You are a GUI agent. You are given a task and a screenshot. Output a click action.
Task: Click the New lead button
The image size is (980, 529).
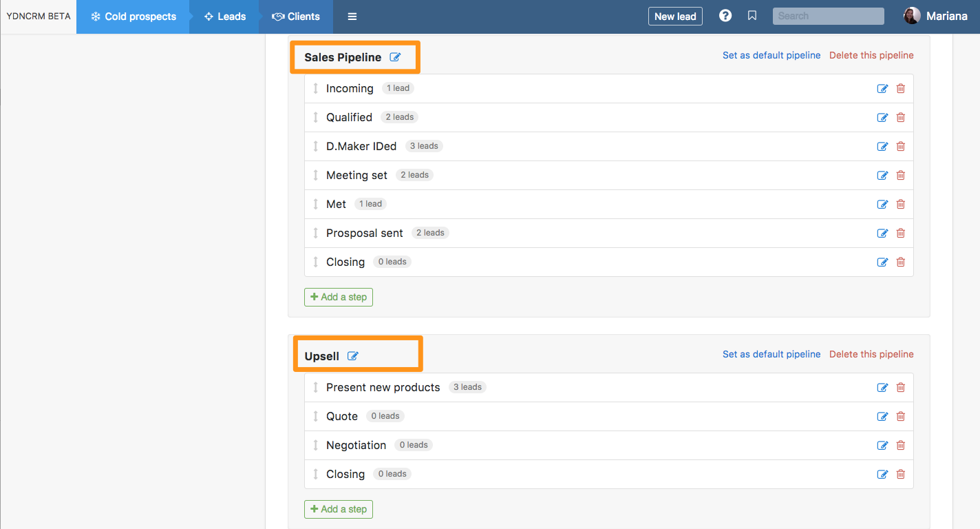675,17
